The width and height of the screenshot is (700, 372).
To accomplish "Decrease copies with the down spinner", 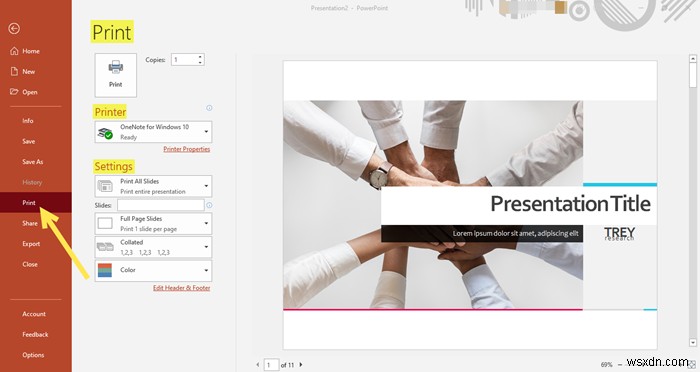I will pos(200,63).
